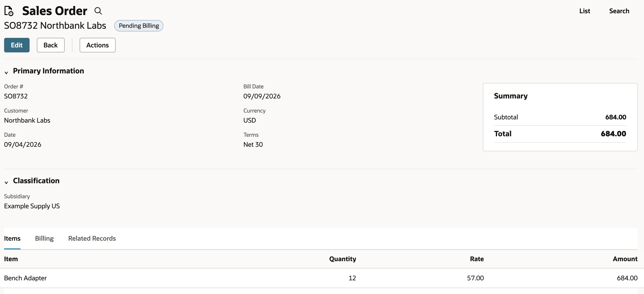Collapse the Primary Information section
Viewport: 644px width, 294px height.
[6, 73]
